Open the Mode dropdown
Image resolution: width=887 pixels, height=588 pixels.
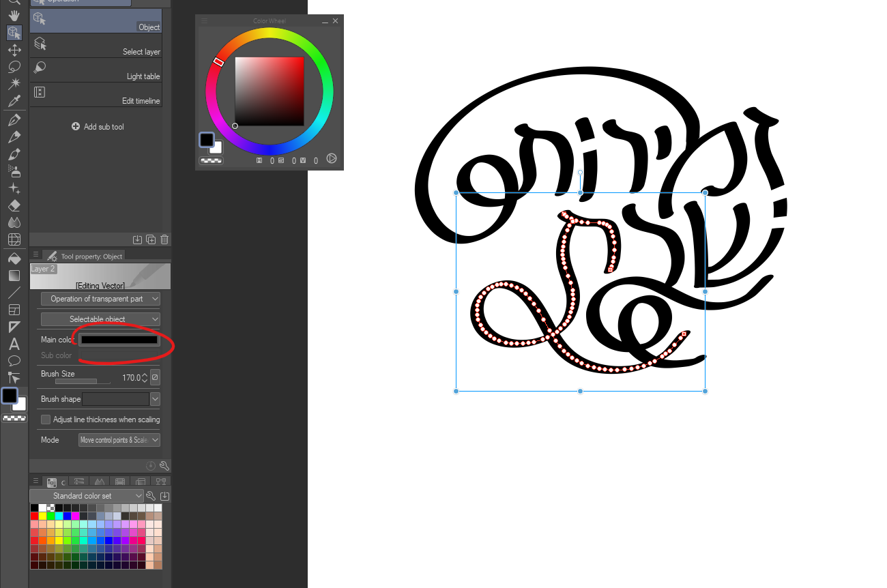click(119, 440)
